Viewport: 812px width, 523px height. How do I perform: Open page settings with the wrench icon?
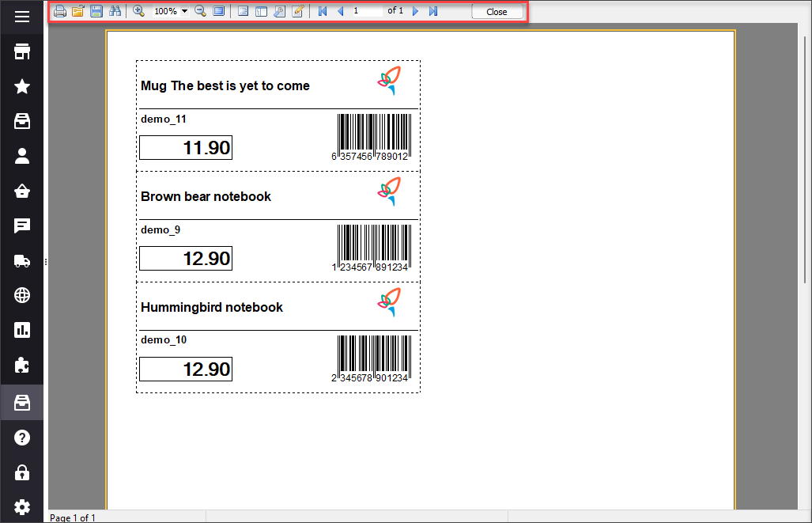(279, 11)
